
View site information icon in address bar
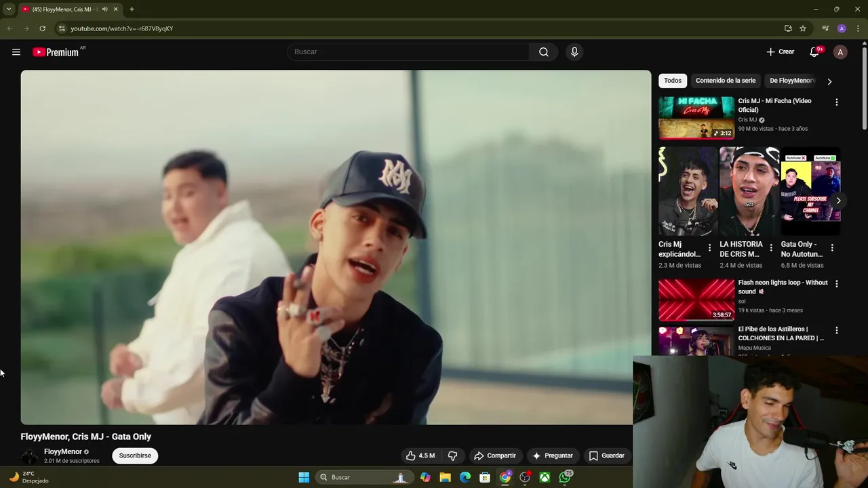pyautogui.click(x=62, y=28)
